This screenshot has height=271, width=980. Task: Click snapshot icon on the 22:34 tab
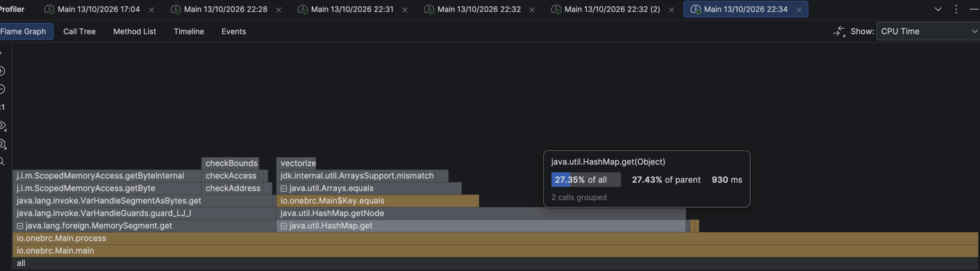click(695, 9)
